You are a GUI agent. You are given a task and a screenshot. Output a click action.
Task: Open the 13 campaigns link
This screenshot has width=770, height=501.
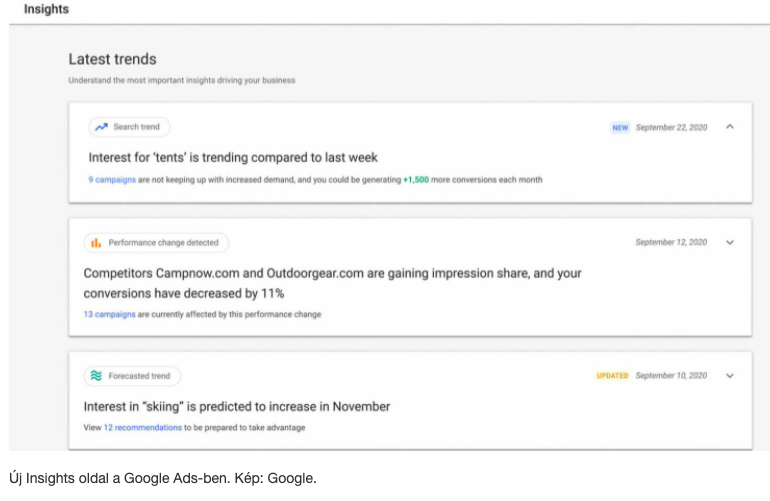point(109,314)
